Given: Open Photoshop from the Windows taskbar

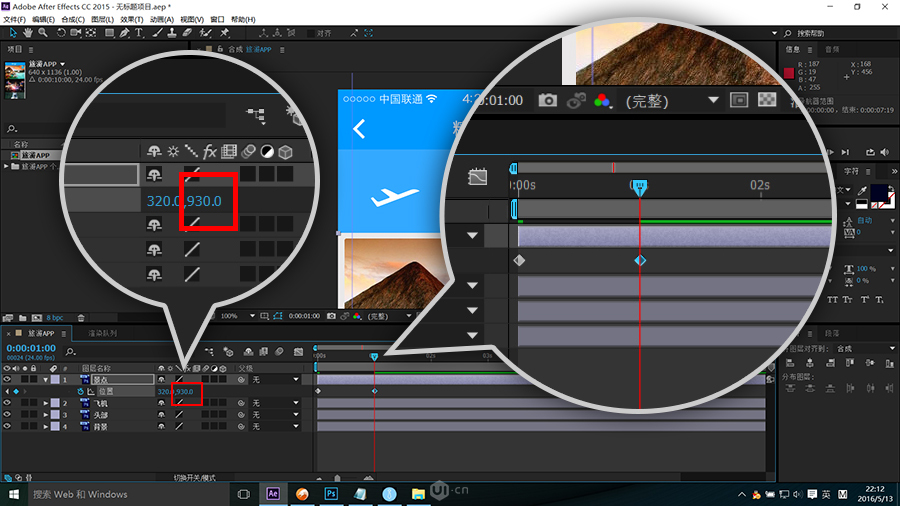Looking at the screenshot, I should 330,494.
